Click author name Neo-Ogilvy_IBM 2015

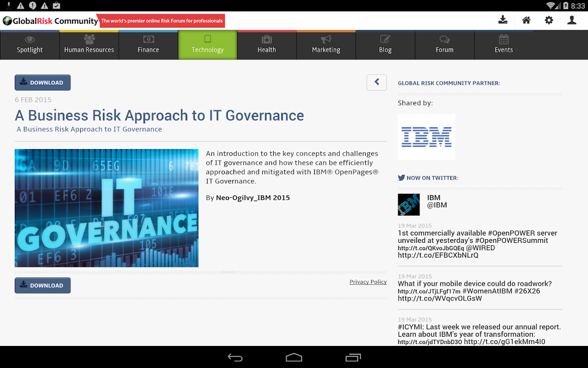point(253,198)
